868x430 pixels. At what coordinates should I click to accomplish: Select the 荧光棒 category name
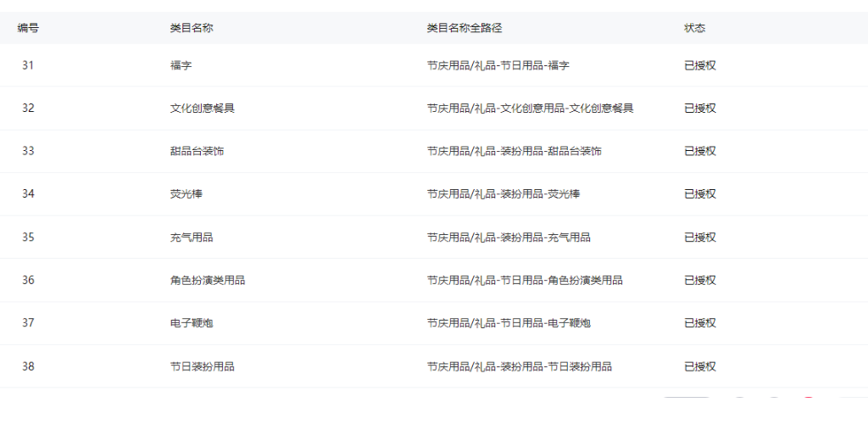(x=186, y=194)
